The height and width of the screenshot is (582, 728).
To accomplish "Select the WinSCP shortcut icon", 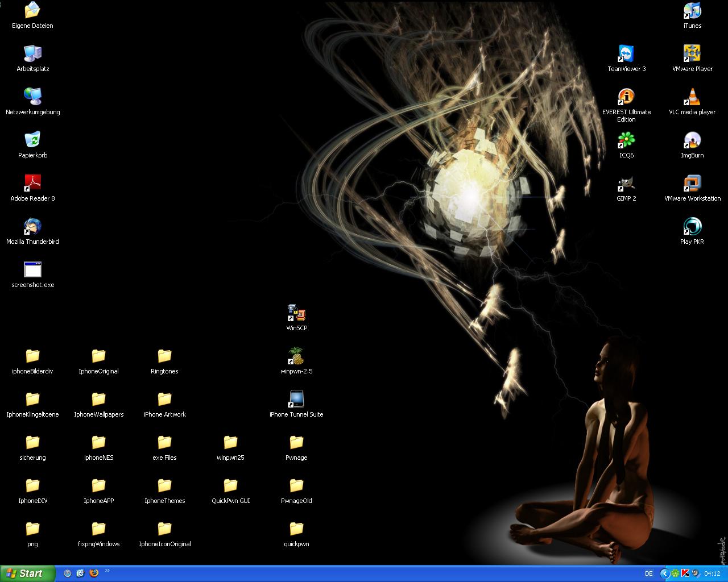I will click(x=296, y=313).
